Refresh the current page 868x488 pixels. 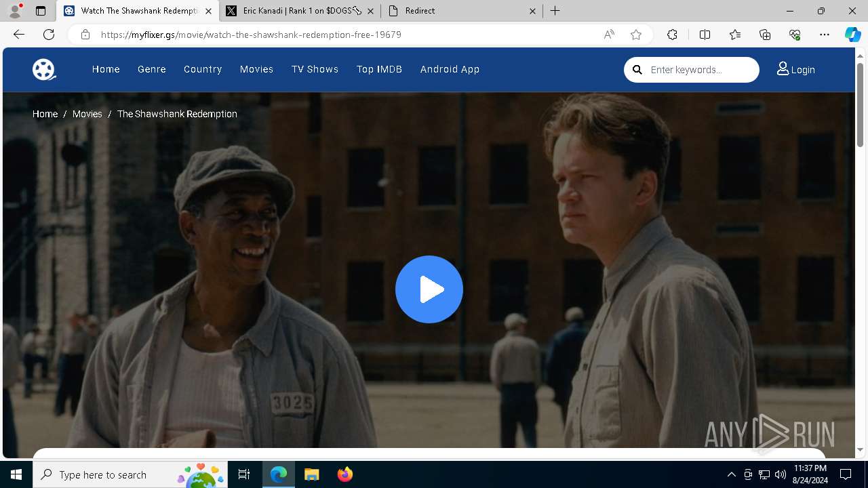[49, 35]
